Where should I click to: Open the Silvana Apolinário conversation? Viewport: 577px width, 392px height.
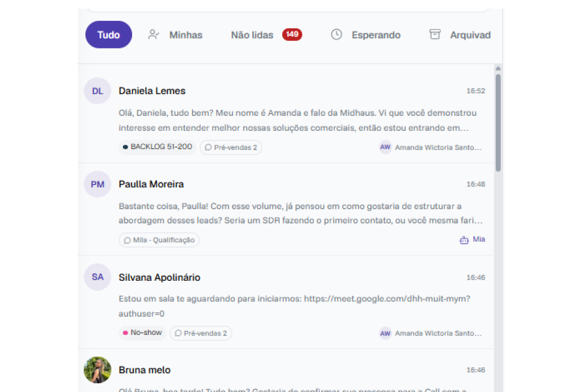click(286, 302)
